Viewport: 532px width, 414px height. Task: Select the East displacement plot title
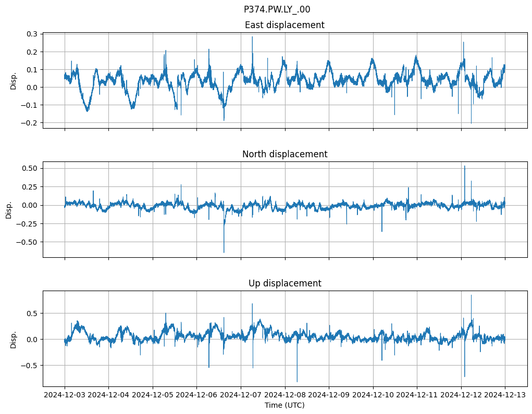[x=284, y=25]
